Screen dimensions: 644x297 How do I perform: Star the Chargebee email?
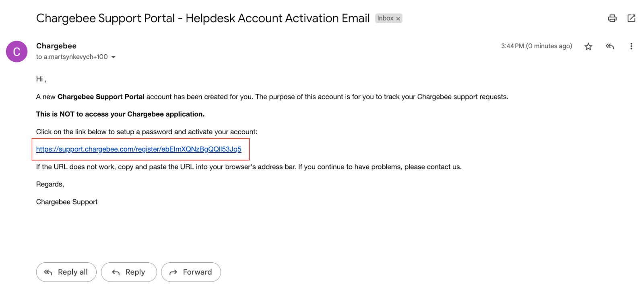[588, 46]
